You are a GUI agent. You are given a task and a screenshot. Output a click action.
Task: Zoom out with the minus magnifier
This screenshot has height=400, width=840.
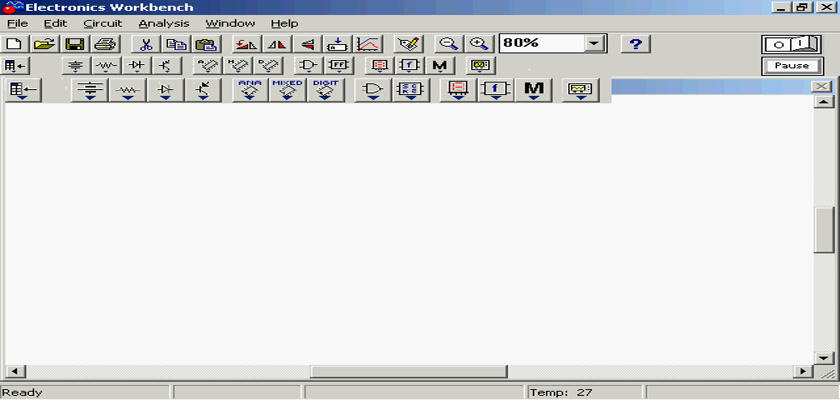pos(448,44)
